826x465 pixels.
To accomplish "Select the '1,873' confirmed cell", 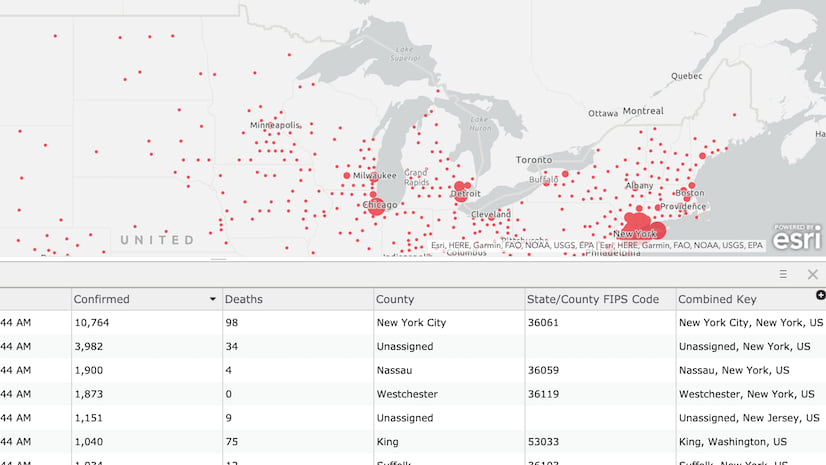I will (146, 394).
